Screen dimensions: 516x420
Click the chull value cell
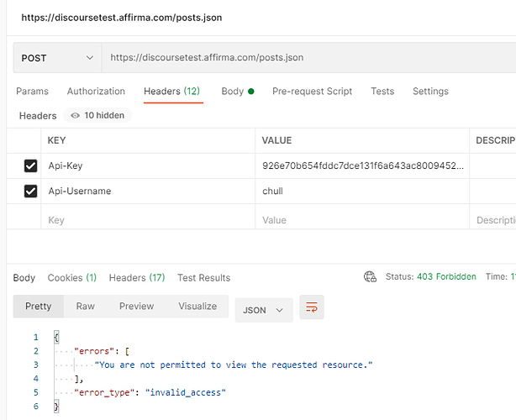click(x=362, y=191)
